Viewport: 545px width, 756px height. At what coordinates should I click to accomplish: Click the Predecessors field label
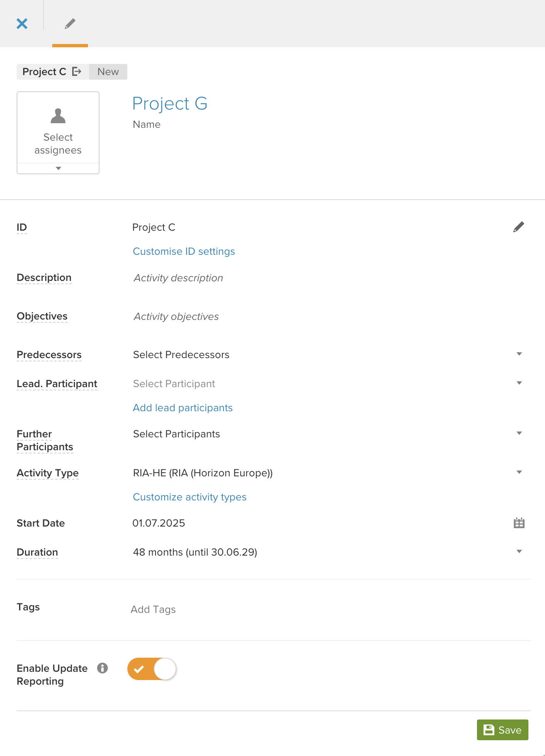[49, 355]
